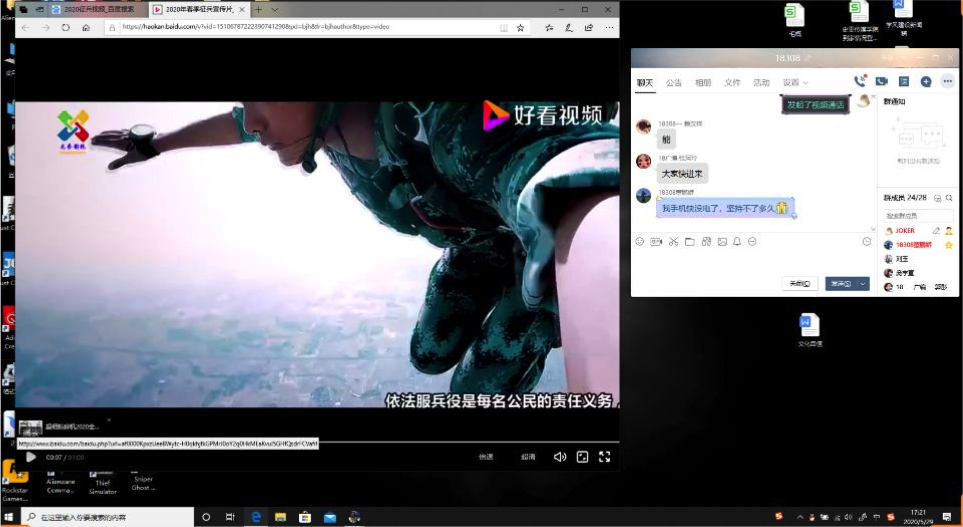Switch to the 相册 tab
This screenshot has height=527, width=963.
point(703,82)
